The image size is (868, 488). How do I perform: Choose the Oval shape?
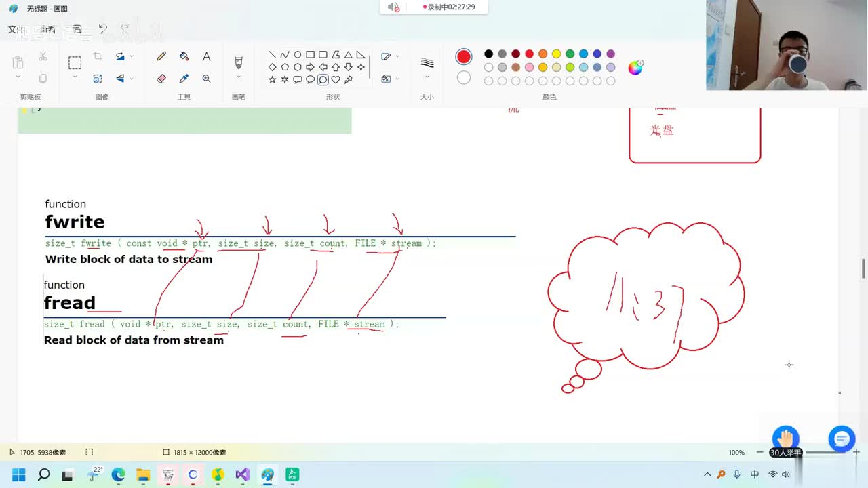[x=298, y=55]
